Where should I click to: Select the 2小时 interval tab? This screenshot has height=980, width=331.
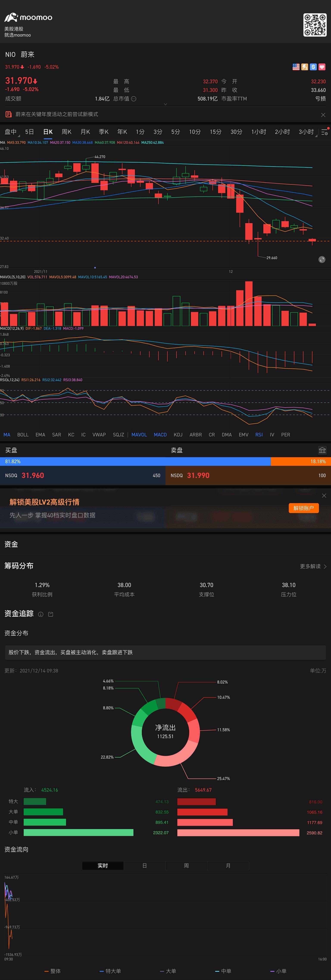282,132
